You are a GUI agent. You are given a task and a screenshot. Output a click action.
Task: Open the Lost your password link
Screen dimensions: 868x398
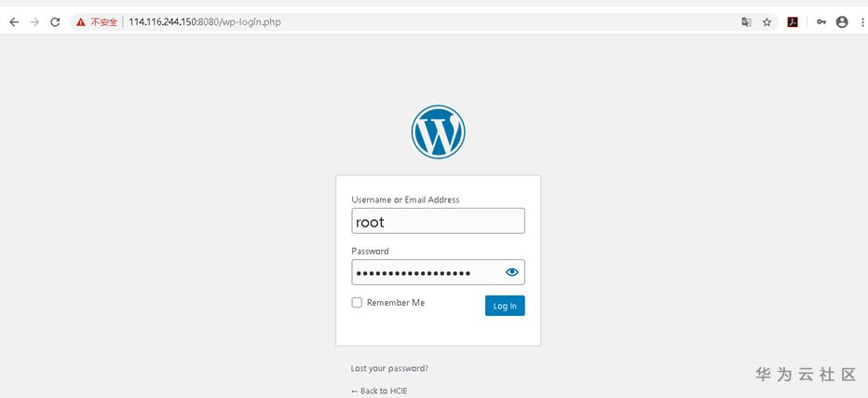389,368
